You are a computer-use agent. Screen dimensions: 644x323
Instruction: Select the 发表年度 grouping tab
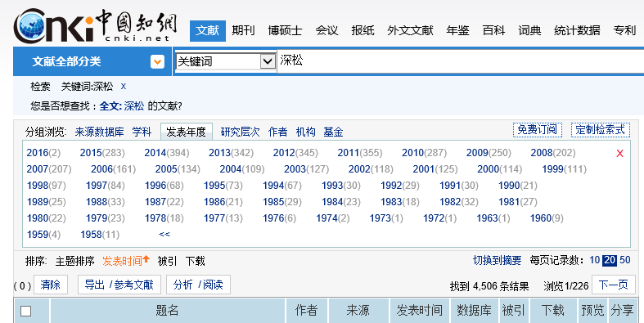coord(186,132)
